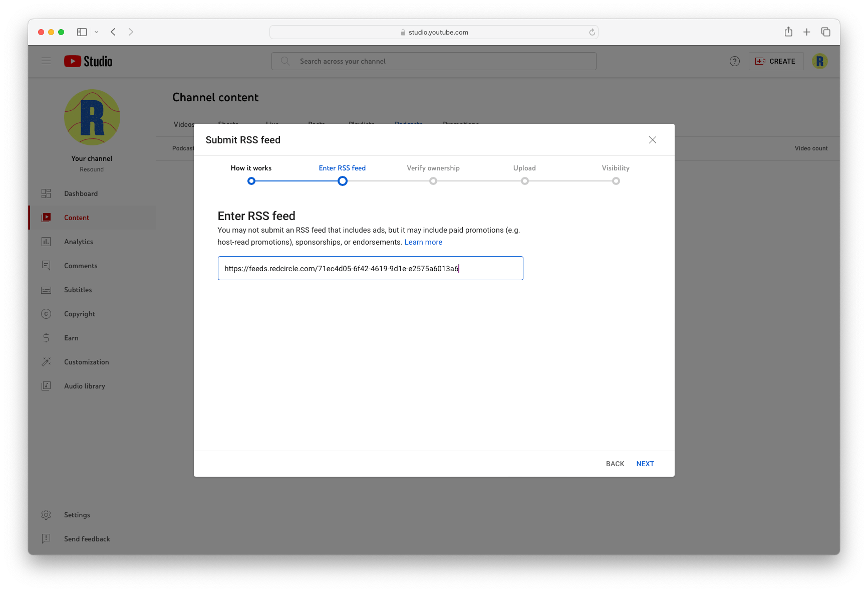Select the Analytics icon
Screen dimensions: 868x592
click(x=46, y=242)
